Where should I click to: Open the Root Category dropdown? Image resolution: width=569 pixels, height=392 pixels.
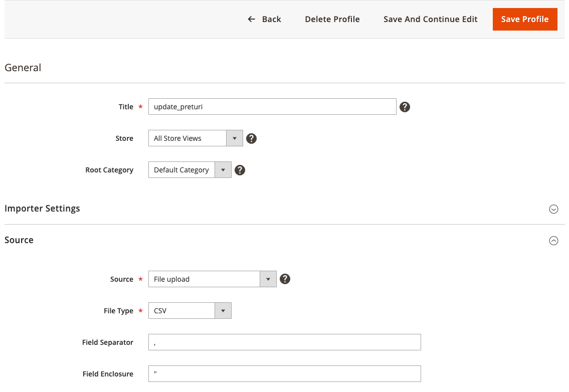click(190, 170)
